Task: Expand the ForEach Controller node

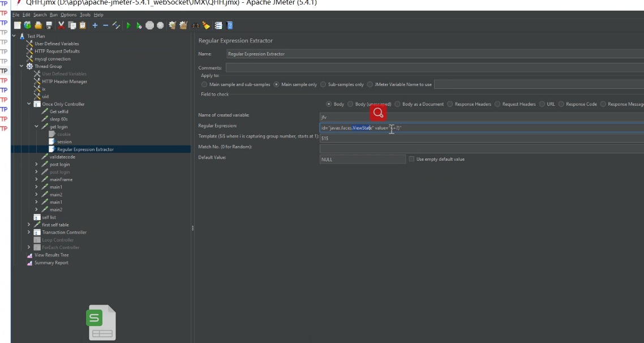Action: 29,247
